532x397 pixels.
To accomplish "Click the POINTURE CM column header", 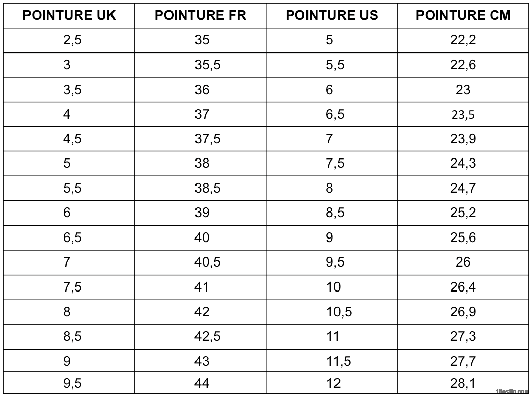I will (x=463, y=15).
